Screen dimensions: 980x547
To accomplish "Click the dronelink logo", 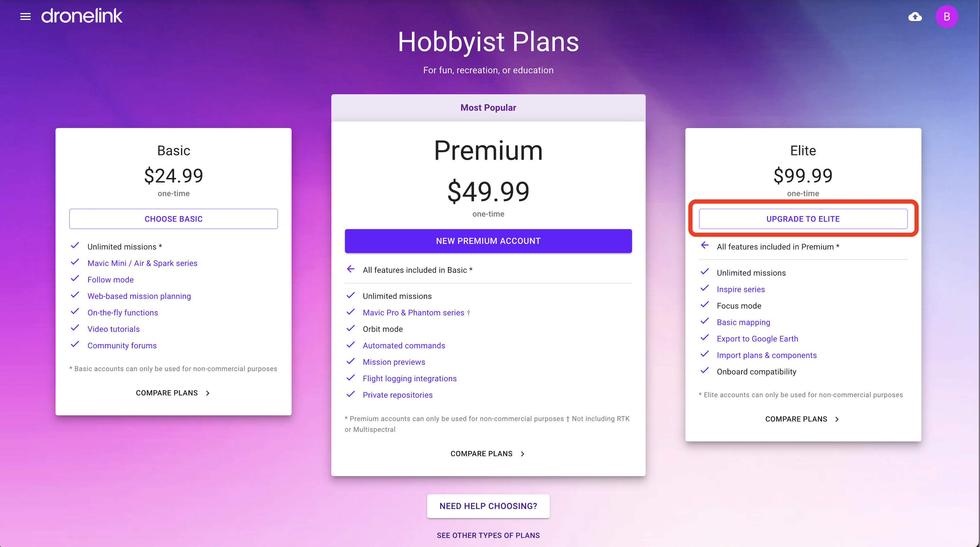I will [82, 16].
